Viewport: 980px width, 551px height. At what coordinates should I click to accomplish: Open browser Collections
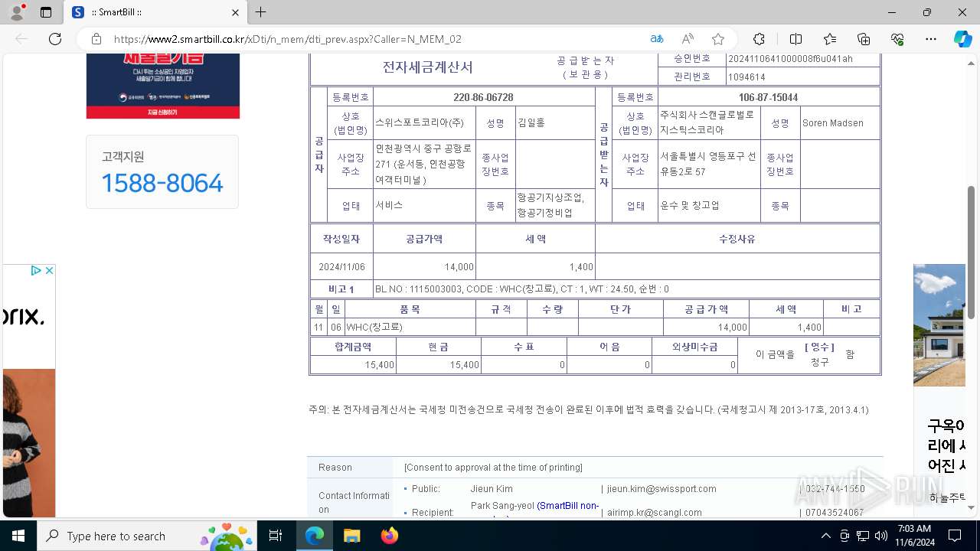click(x=864, y=39)
